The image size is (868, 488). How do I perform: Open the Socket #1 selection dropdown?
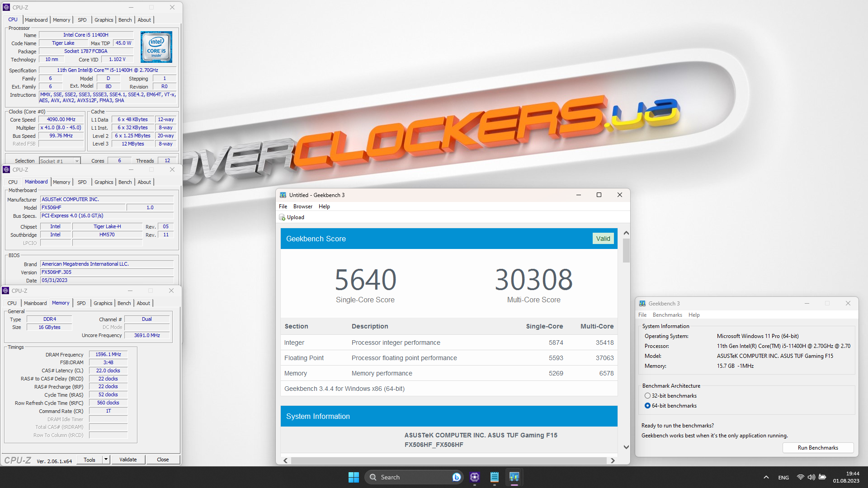click(x=60, y=161)
